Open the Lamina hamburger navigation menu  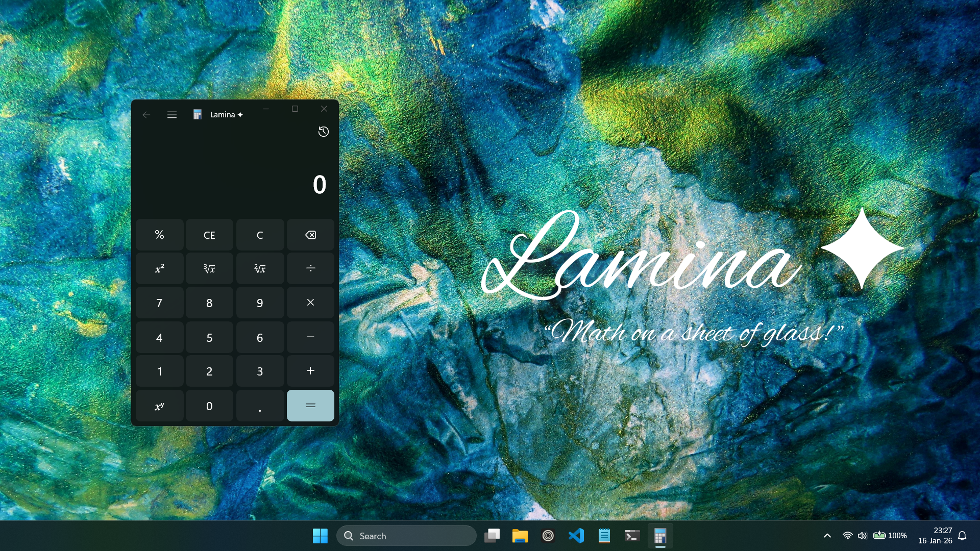click(x=171, y=115)
